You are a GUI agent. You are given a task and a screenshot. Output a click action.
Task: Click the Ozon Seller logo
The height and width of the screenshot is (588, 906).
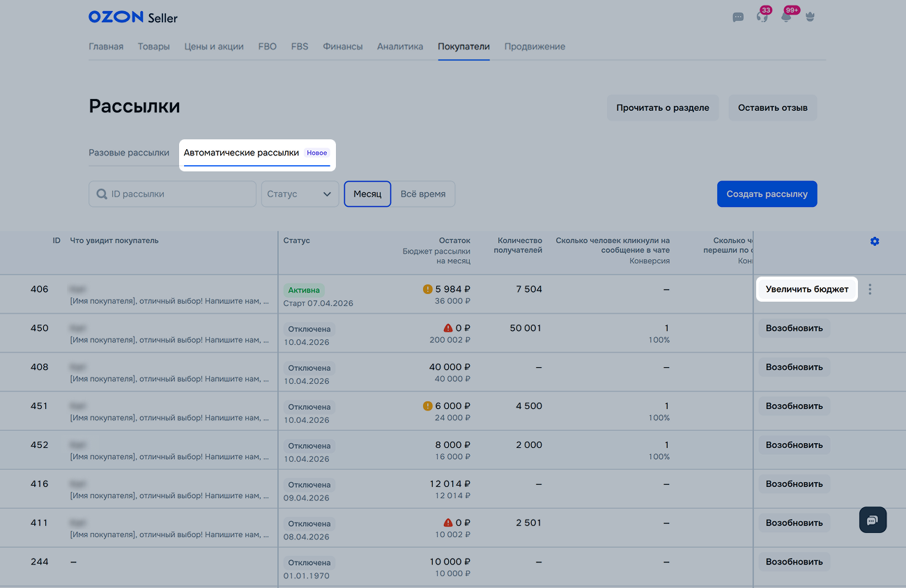(x=132, y=17)
